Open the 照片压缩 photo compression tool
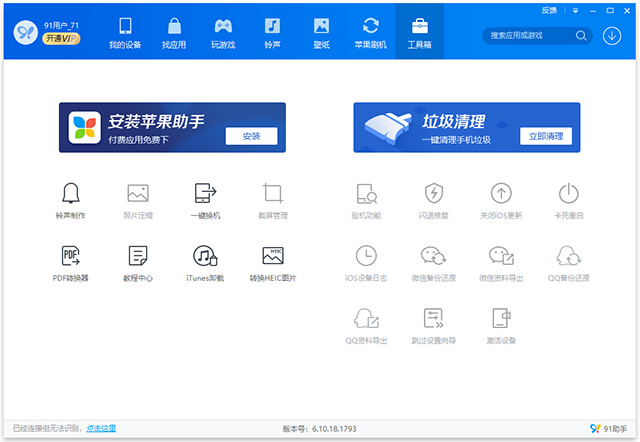The width and height of the screenshot is (640, 442). (138, 200)
